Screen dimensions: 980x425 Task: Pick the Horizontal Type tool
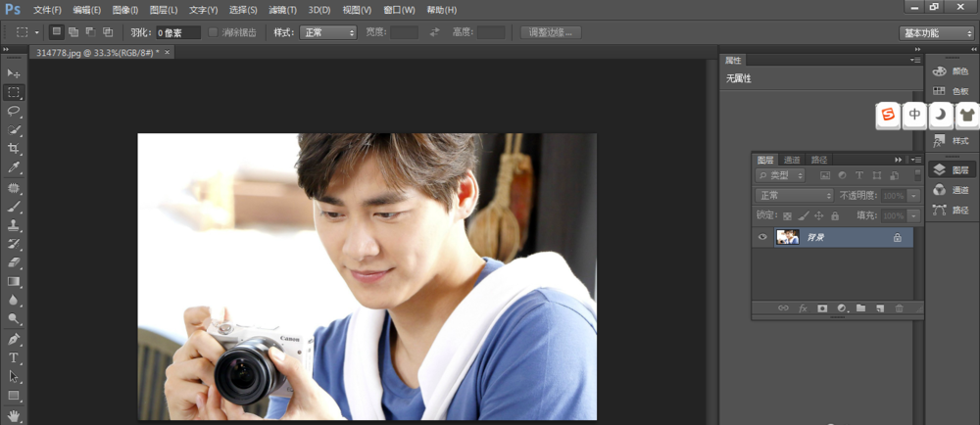pos(14,357)
